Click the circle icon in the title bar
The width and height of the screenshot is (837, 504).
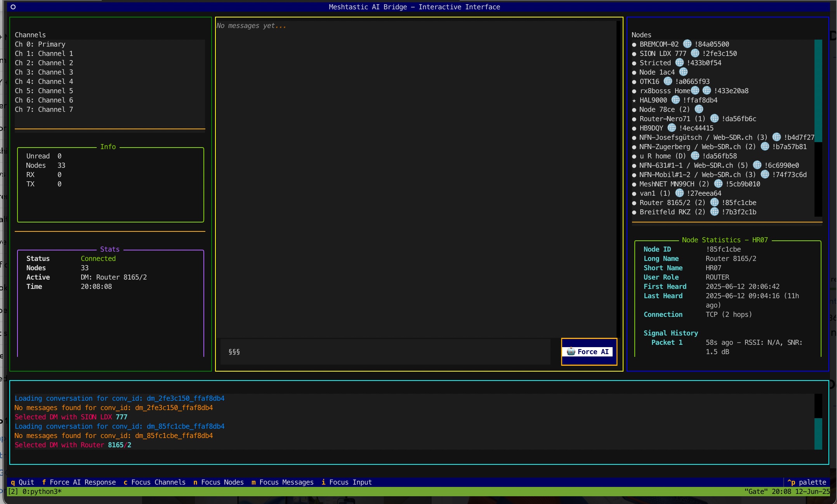(13, 7)
